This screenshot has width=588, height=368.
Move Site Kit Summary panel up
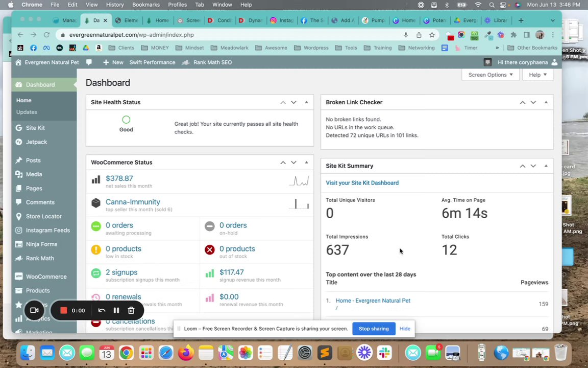coord(523,166)
